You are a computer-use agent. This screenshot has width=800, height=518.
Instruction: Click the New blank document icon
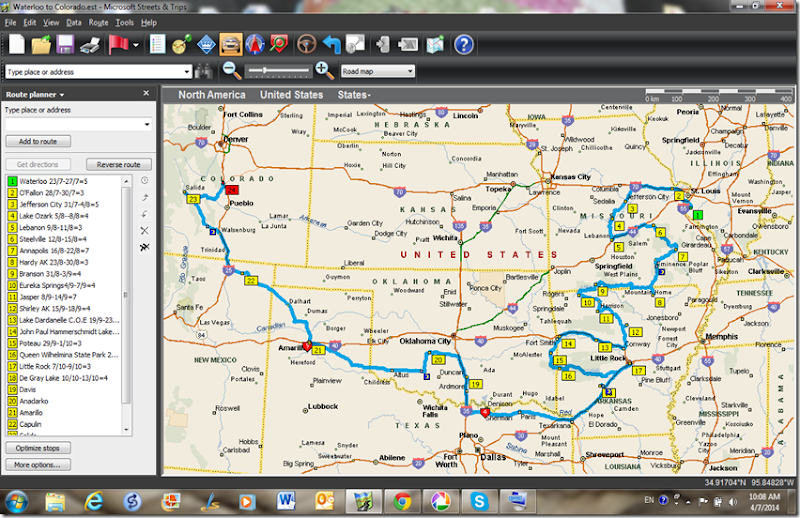coord(17,44)
